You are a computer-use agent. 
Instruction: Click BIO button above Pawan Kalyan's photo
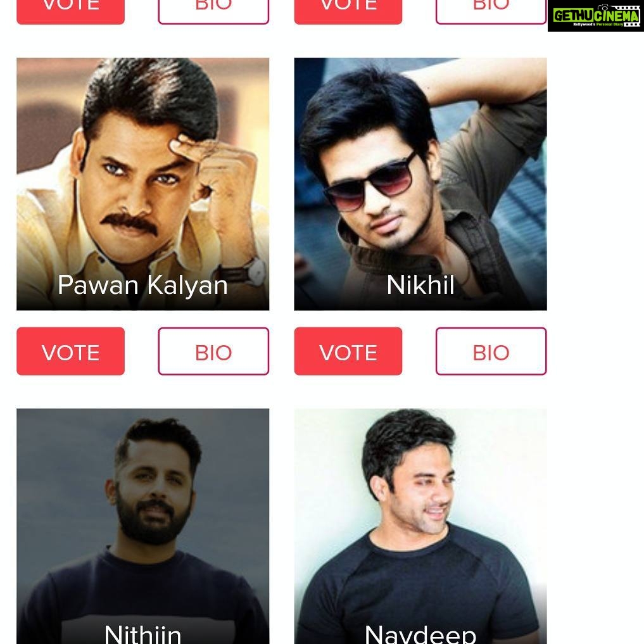tap(213, 11)
